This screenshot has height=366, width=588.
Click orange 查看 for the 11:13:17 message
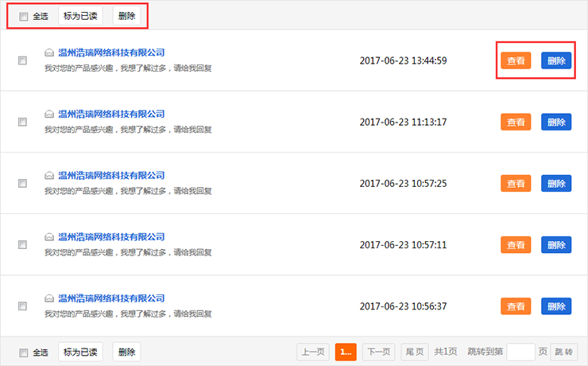pyautogui.click(x=516, y=122)
